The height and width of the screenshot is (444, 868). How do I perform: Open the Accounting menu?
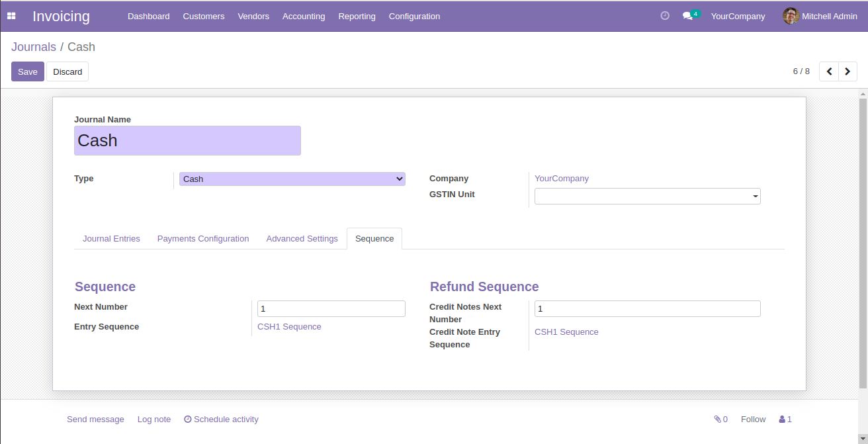[304, 16]
